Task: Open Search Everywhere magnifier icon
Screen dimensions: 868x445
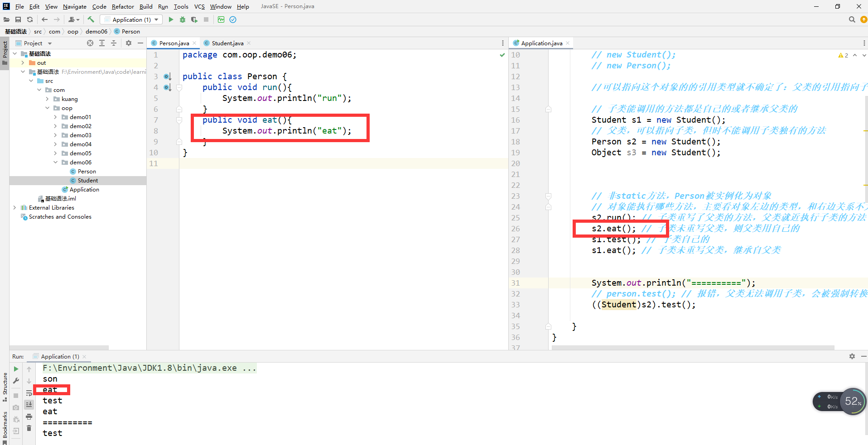Action: click(852, 19)
